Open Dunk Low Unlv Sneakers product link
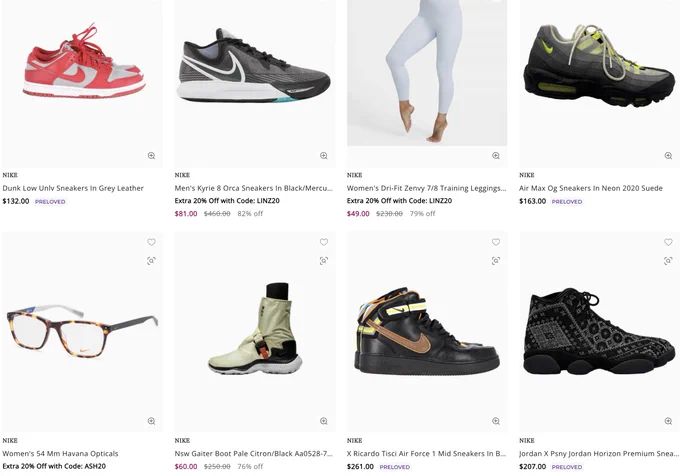The width and height of the screenshot is (680, 476). (x=73, y=188)
